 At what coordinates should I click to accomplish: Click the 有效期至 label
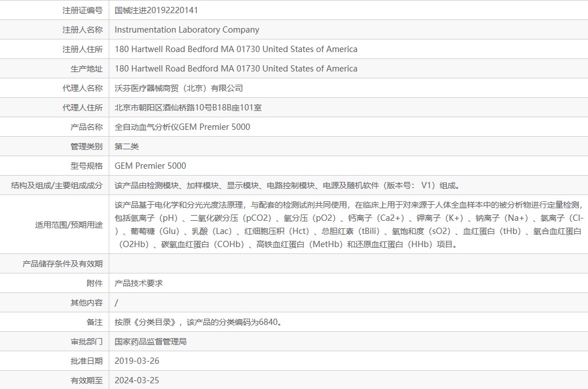tap(86, 381)
